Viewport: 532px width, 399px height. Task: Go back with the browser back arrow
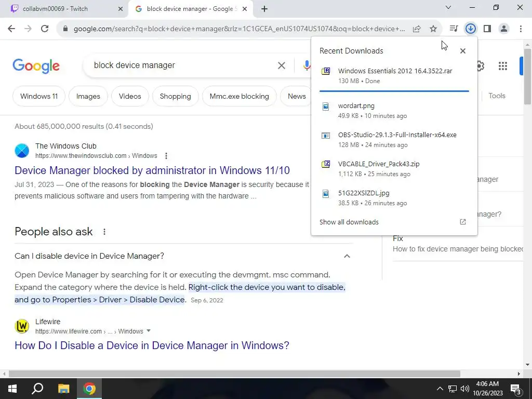[11, 29]
